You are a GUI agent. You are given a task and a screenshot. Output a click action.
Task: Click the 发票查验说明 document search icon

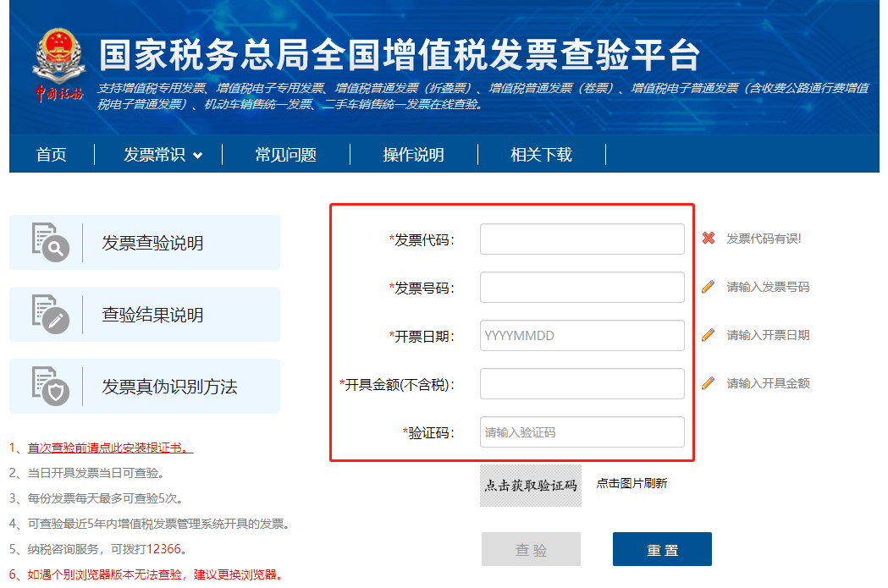point(51,242)
